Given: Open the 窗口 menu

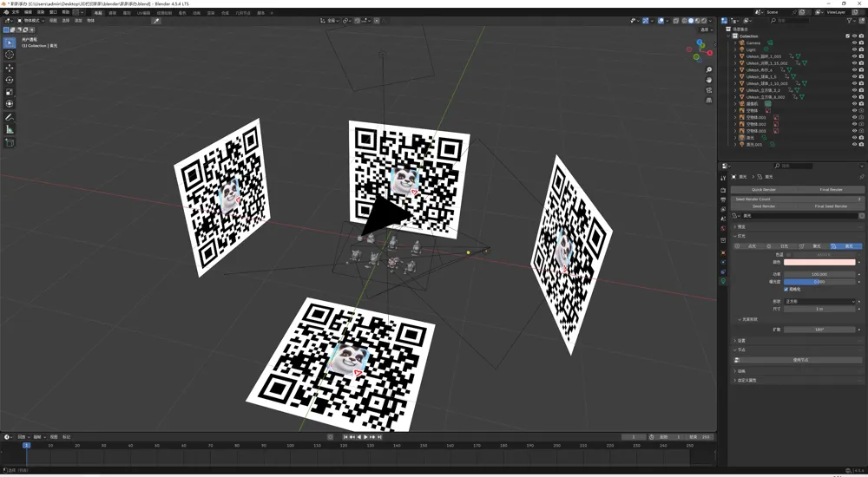Looking at the screenshot, I should (53, 12).
